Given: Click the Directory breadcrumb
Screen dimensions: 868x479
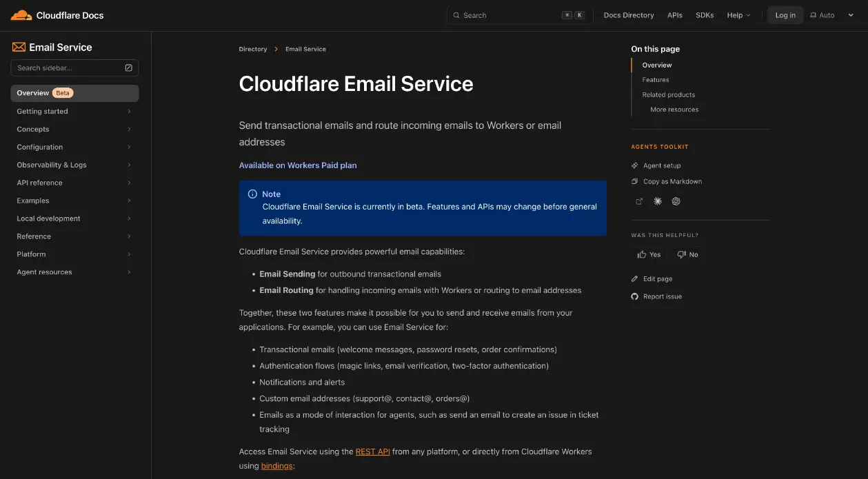Looking at the screenshot, I should (253, 49).
